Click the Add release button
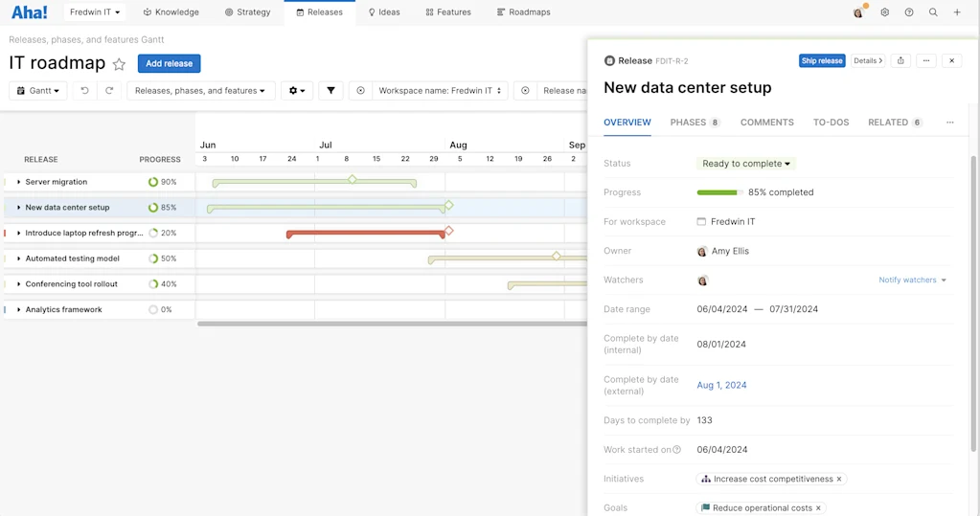Image resolution: width=980 pixels, height=516 pixels. pyautogui.click(x=169, y=63)
